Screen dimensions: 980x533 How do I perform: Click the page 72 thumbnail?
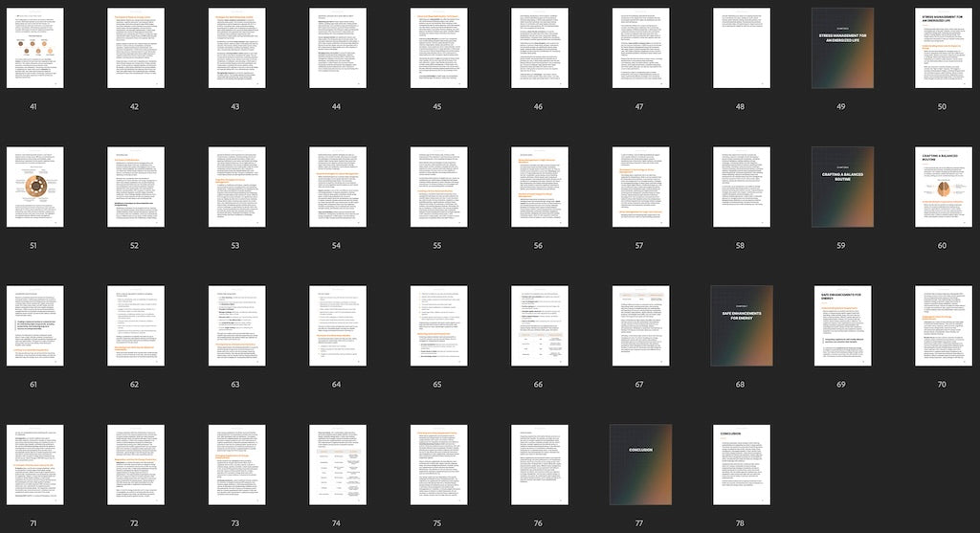(x=135, y=464)
